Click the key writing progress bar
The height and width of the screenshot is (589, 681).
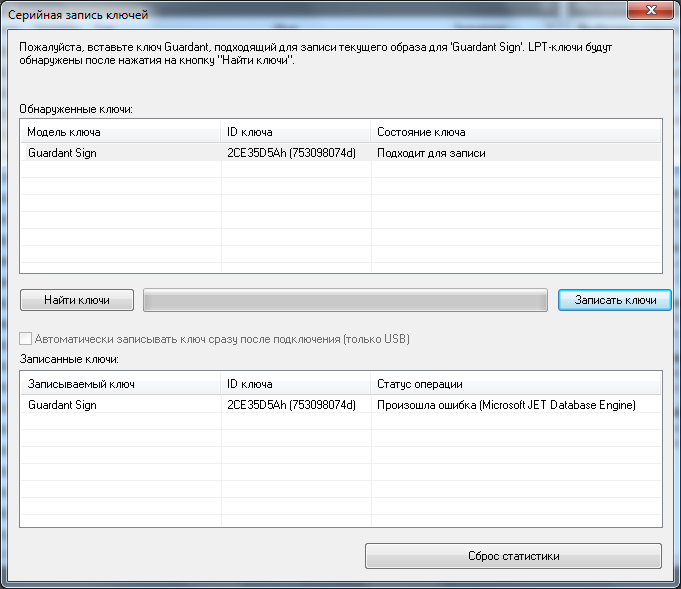coord(345,300)
